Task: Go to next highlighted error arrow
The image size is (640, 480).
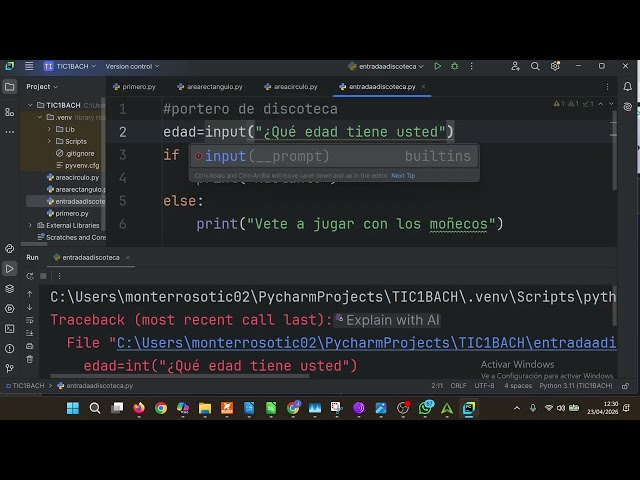Action: click(x=611, y=104)
